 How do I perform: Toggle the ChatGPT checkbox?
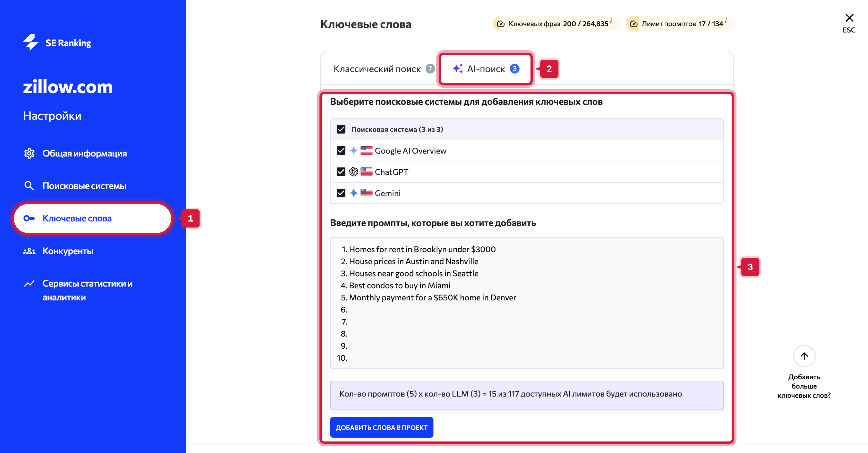pos(341,172)
